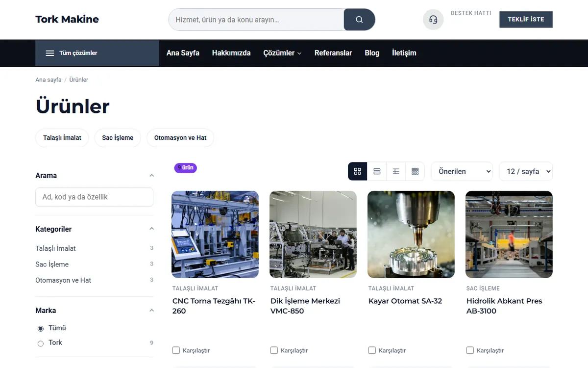Tick Karşılaştır for CNC Torna Tezgâhı TK-260
The height and width of the screenshot is (368, 588).
(176, 350)
